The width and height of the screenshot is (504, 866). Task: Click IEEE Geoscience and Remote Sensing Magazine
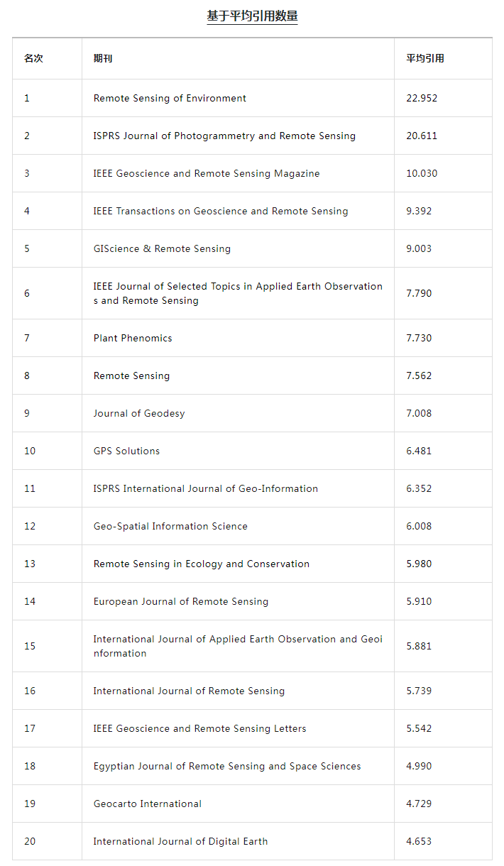(x=207, y=173)
